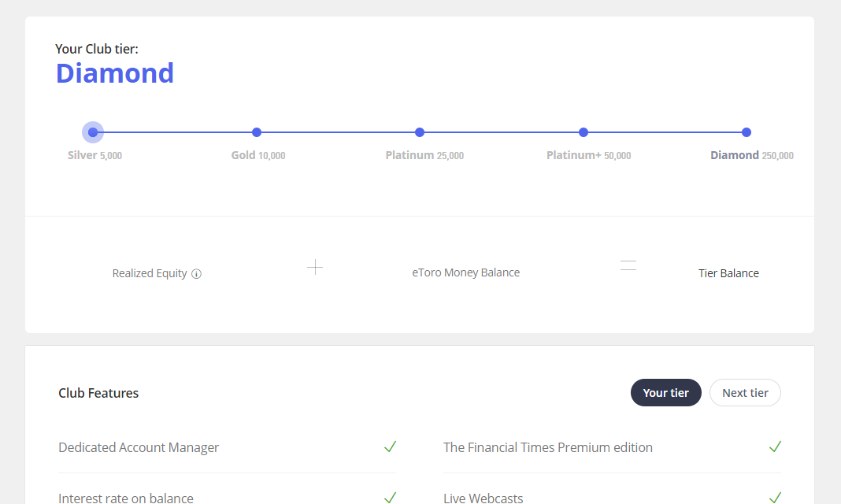
Task: Click The Financial Times Premium edition feature
Action: coord(548,447)
